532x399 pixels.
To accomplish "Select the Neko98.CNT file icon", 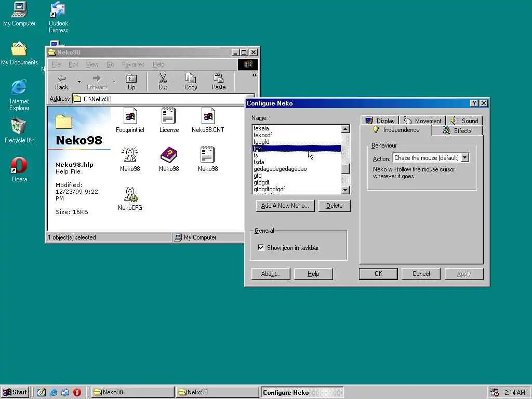I will pos(208,116).
